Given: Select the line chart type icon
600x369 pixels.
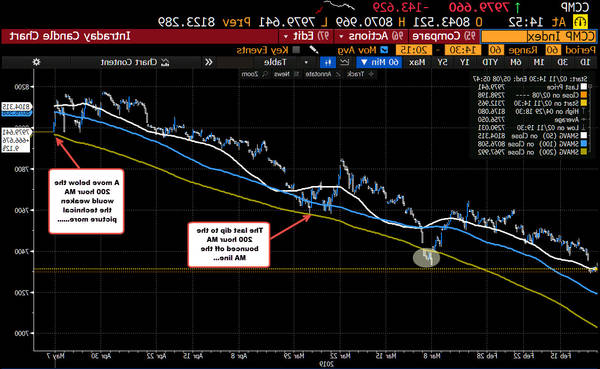Looking at the screenshot, I should click(x=344, y=62).
